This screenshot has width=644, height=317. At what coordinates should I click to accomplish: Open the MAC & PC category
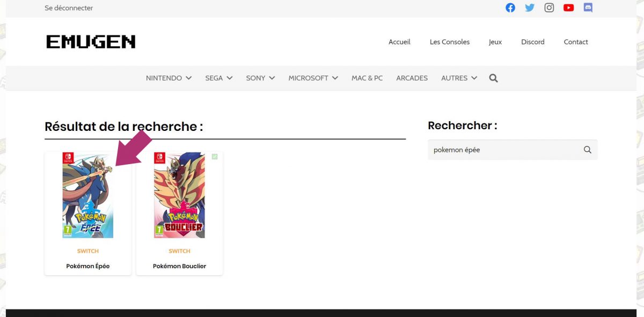tap(367, 78)
